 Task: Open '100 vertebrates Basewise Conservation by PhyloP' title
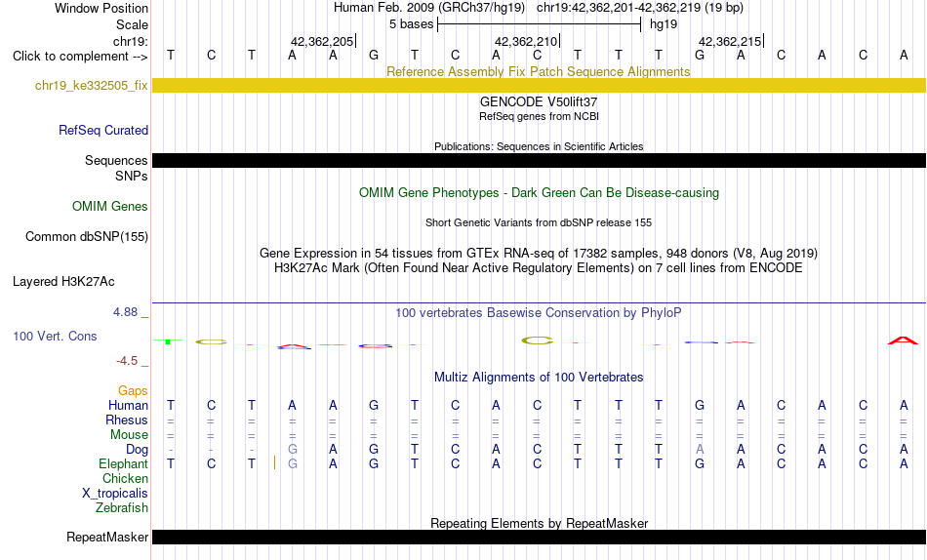[x=539, y=313]
